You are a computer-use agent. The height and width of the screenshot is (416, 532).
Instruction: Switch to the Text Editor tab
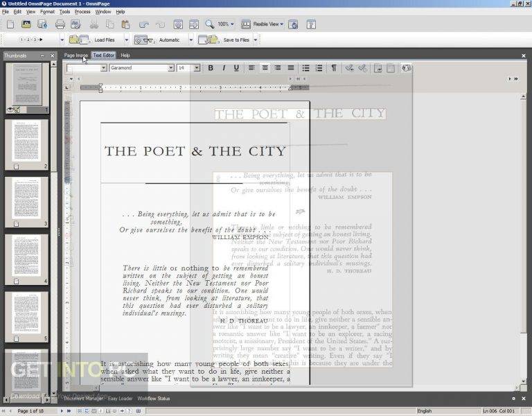103,55
